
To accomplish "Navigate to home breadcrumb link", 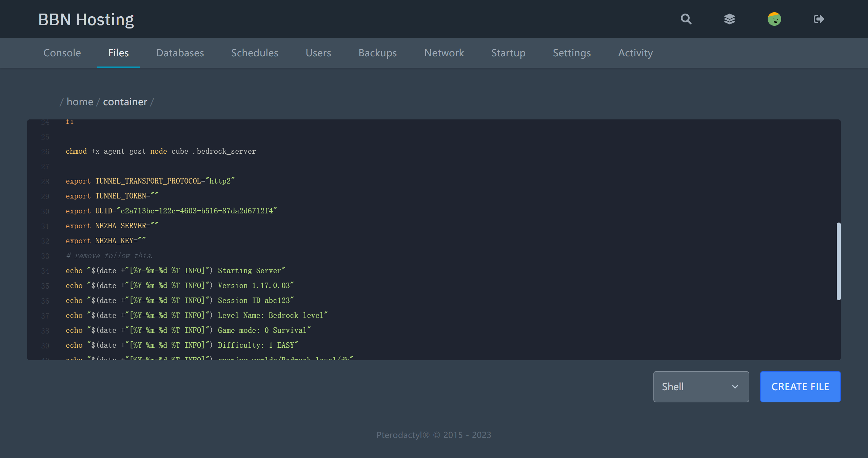I will coord(80,102).
